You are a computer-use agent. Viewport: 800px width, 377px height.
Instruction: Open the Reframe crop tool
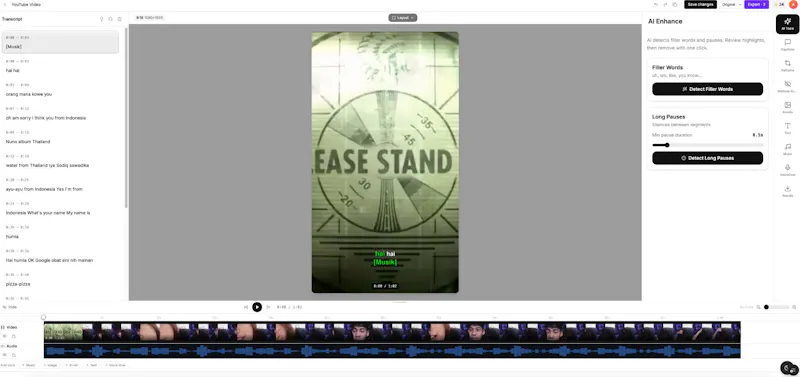pyautogui.click(x=787, y=66)
